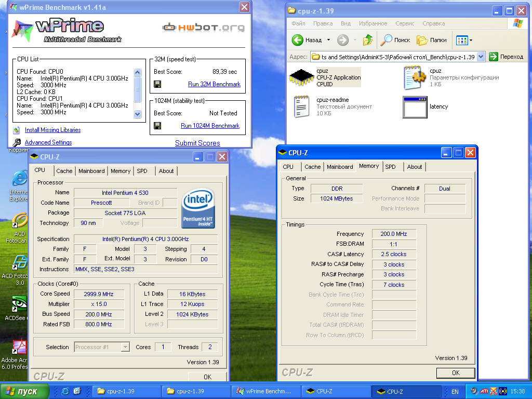
Task: Open the Правка menu
Action: 323,23
